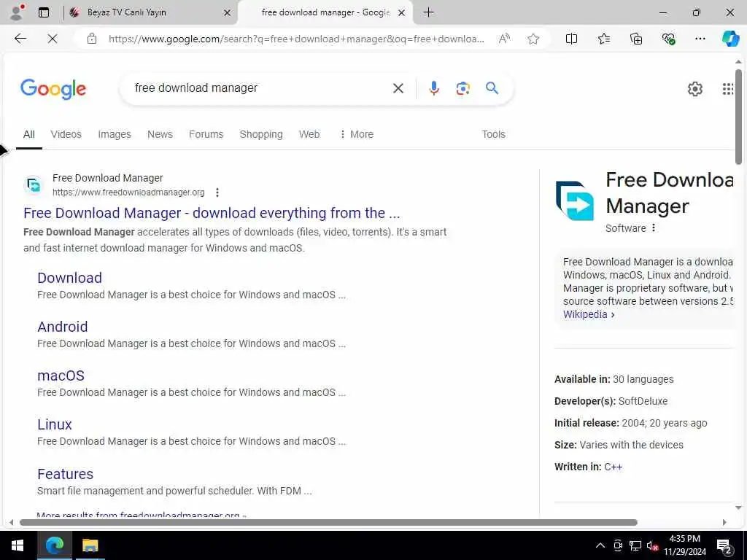747x560 pixels.
Task: Open search Tools options
Action: coord(494,134)
